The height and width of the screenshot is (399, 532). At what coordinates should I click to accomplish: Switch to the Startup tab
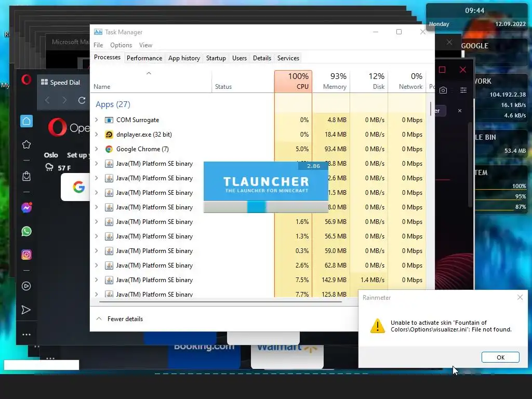[216, 58]
